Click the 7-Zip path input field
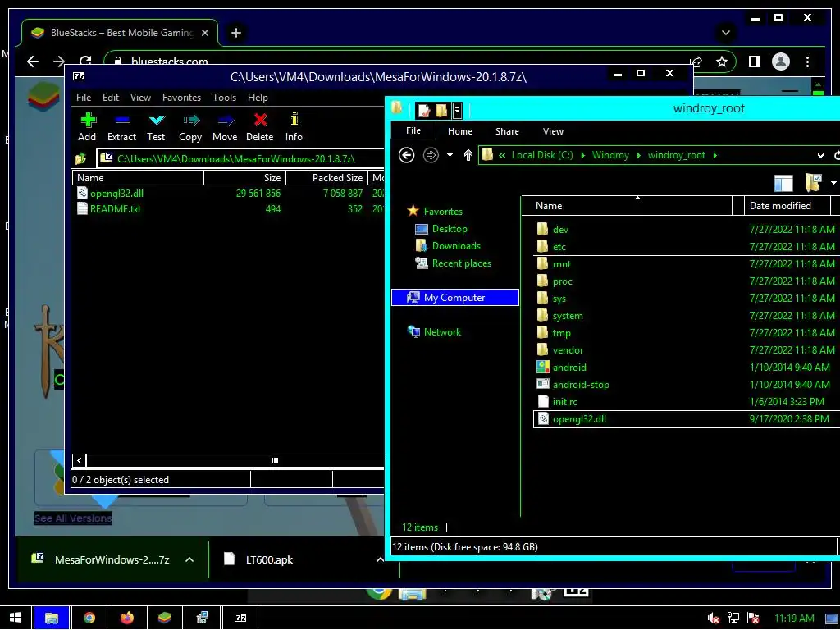 point(241,158)
